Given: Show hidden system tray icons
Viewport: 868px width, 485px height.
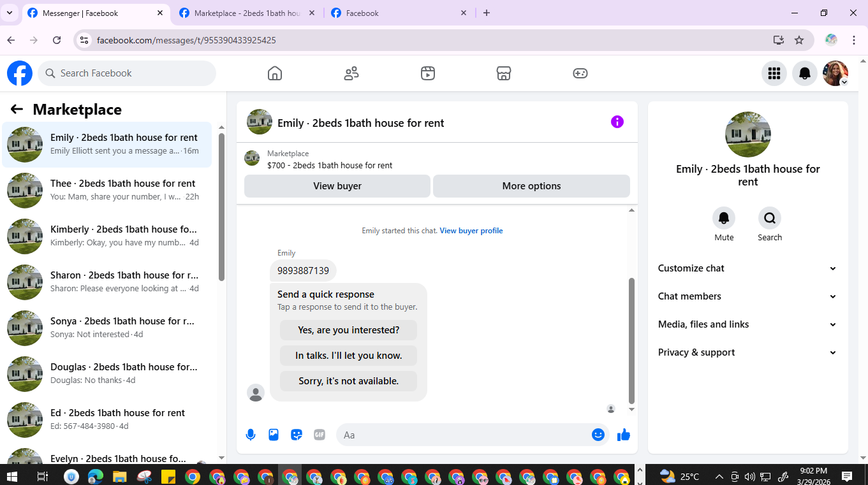Looking at the screenshot, I should 719,476.
